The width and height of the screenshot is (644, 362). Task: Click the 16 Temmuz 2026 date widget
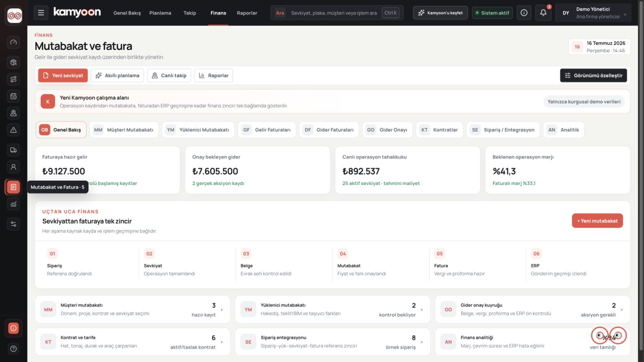coord(599,47)
